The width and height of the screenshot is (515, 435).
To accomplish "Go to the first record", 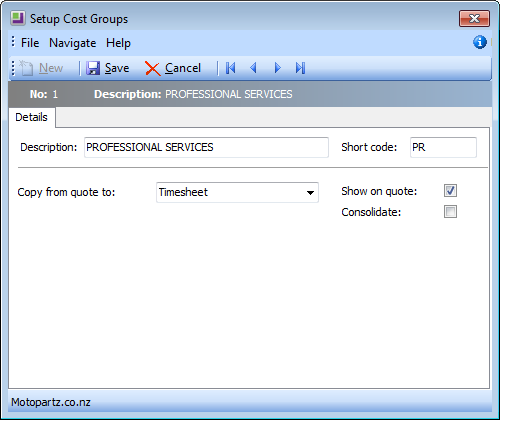I will (230, 68).
